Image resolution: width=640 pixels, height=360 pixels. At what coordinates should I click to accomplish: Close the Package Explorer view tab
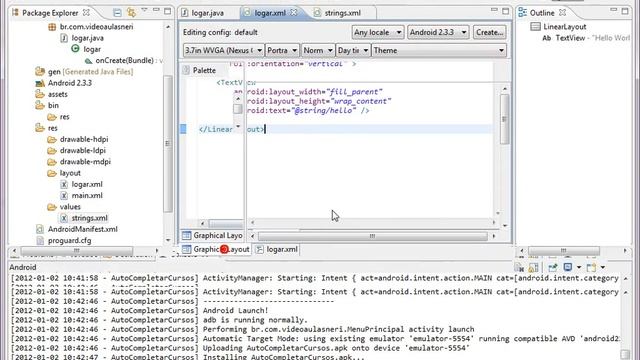pyautogui.click(x=86, y=13)
